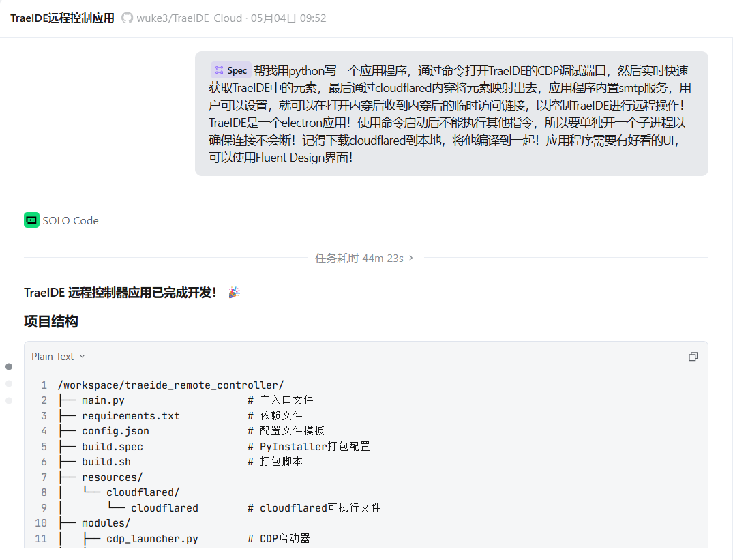Copy the code block contents

[x=693, y=357]
